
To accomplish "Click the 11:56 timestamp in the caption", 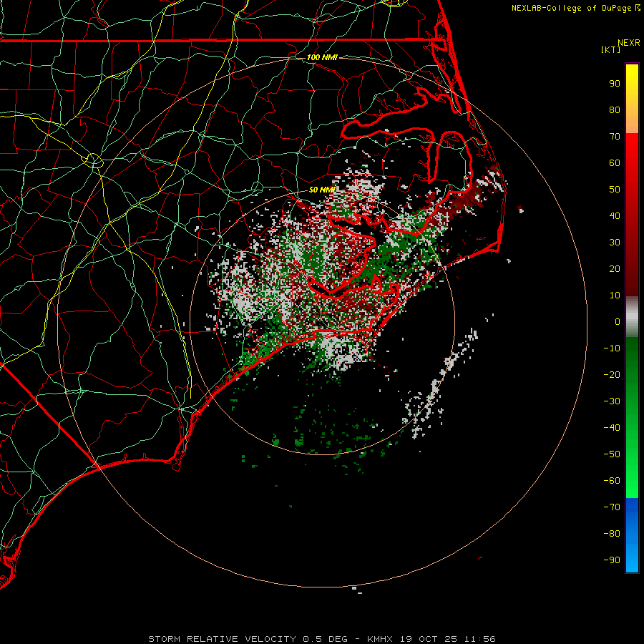I will tap(480, 639).
